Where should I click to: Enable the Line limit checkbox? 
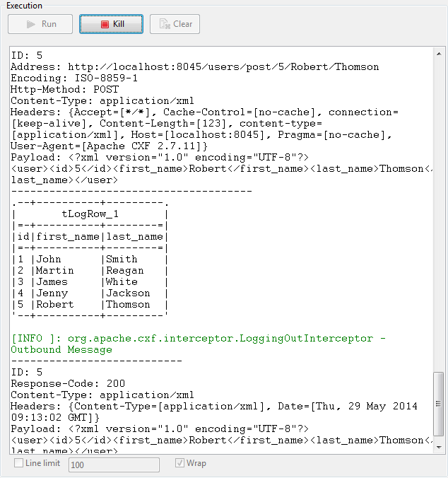18,463
